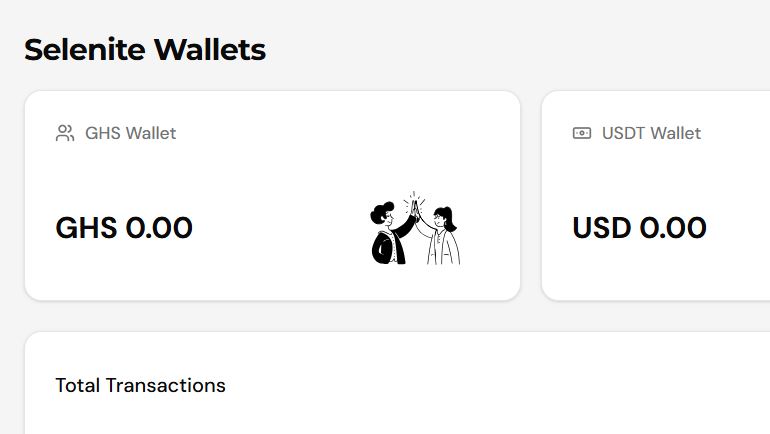Image resolution: width=770 pixels, height=434 pixels.
Task: Click the Selenite Wallets page heading
Action: [x=145, y=49]
